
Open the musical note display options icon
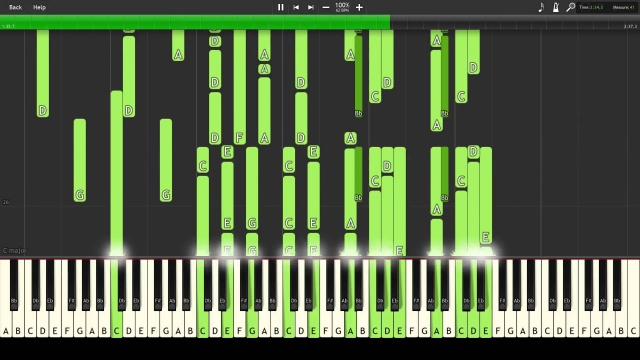[x=541, y=7]
